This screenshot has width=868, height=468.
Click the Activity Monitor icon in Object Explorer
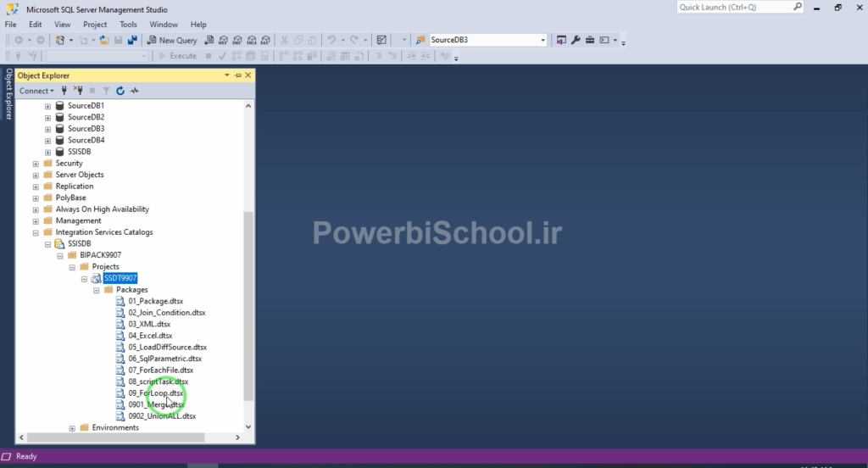tap(134, 91)
